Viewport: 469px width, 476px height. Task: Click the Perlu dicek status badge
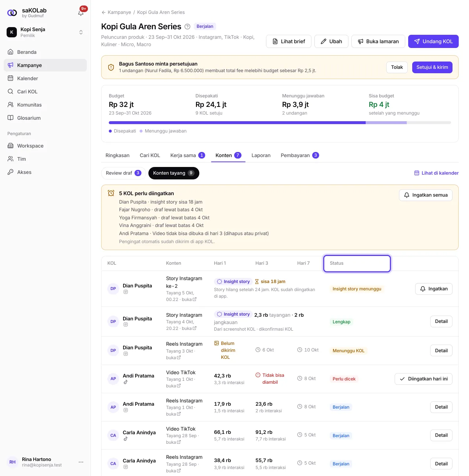[x=344, y=379]
